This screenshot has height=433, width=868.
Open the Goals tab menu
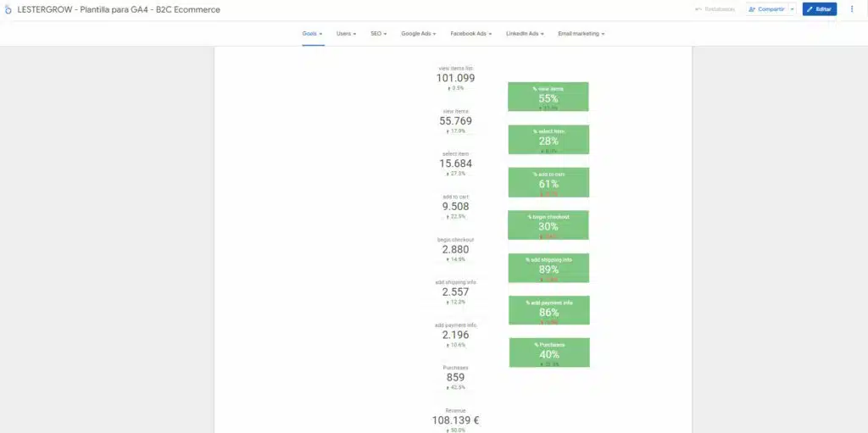pyautogui.click(x=313, y=34)
